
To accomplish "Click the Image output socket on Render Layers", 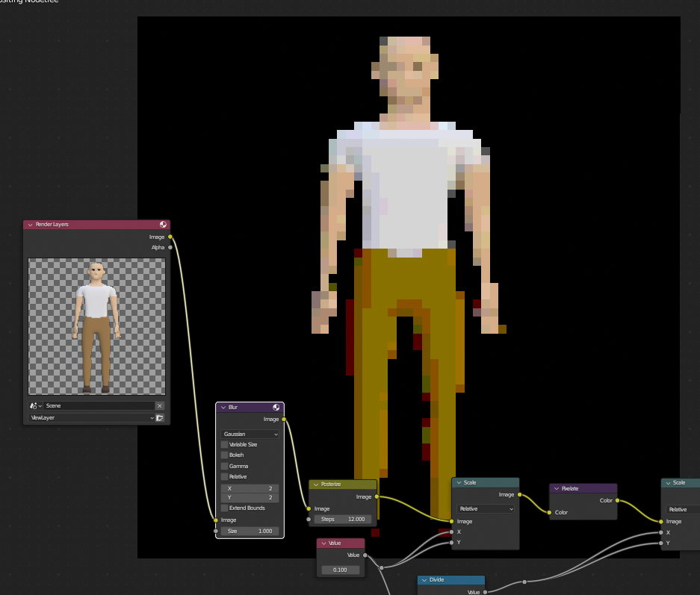I will pos(170,237).
